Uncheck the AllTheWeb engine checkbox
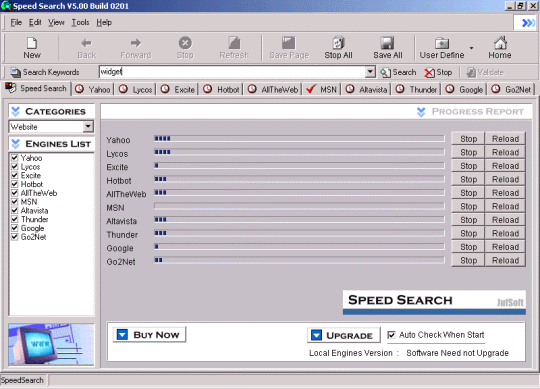This screenshot has width=540, height=389. tap(14, 193)
